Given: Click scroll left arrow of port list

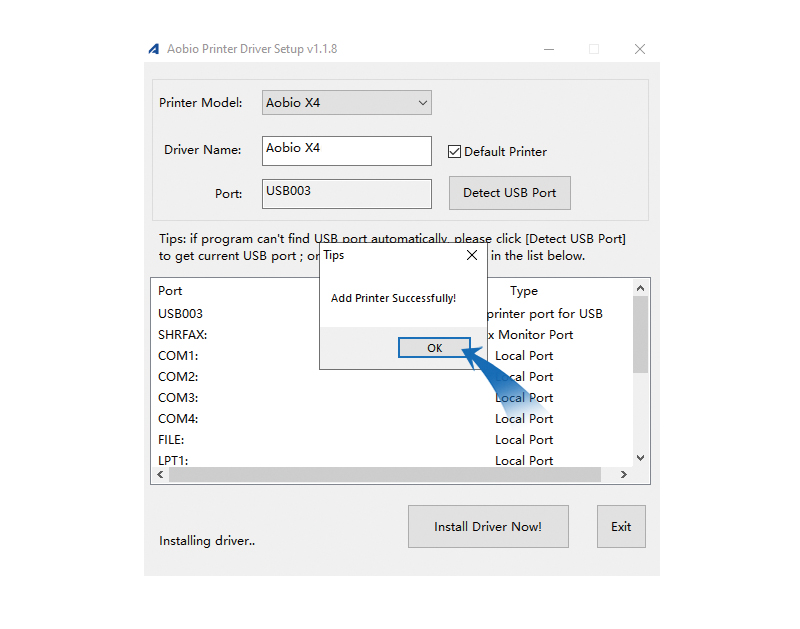Looking at the screenshot, I should coord(161,474).
